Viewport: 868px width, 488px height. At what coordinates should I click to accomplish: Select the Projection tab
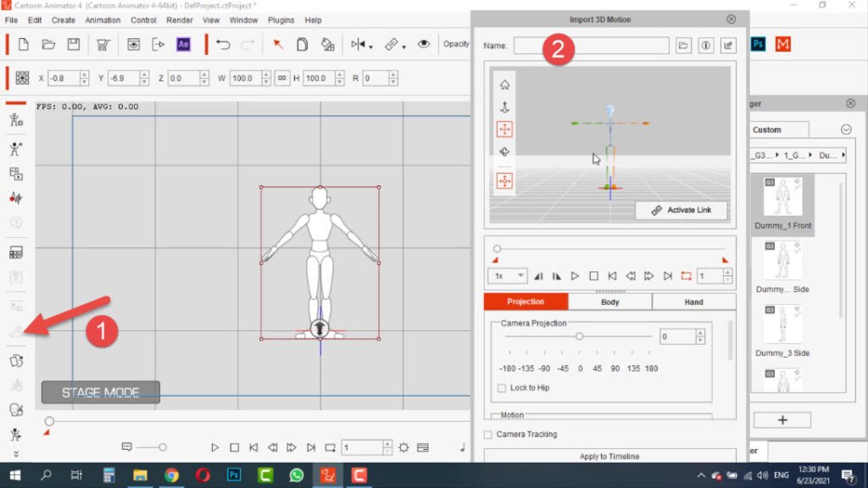coord(526,302)
